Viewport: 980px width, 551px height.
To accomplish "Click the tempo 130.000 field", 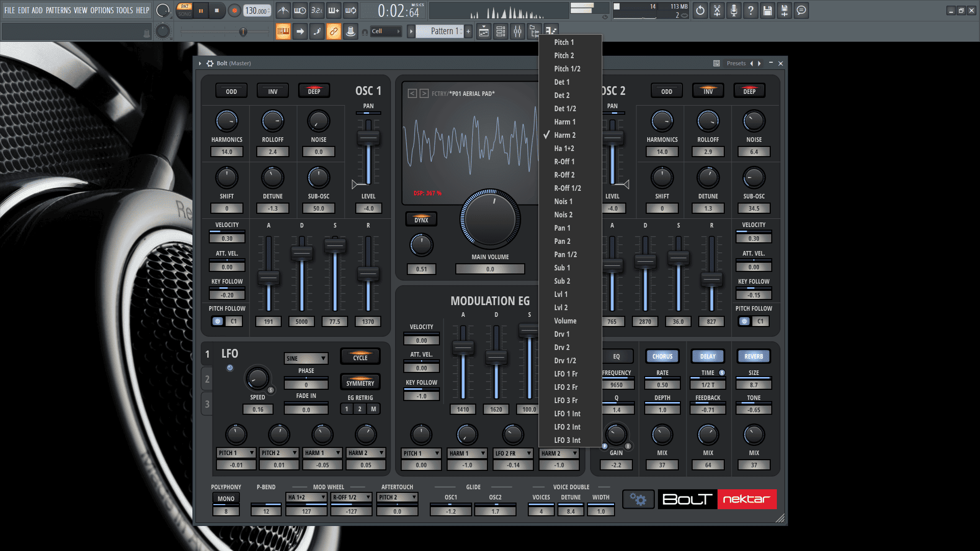I will pos(257,11).
